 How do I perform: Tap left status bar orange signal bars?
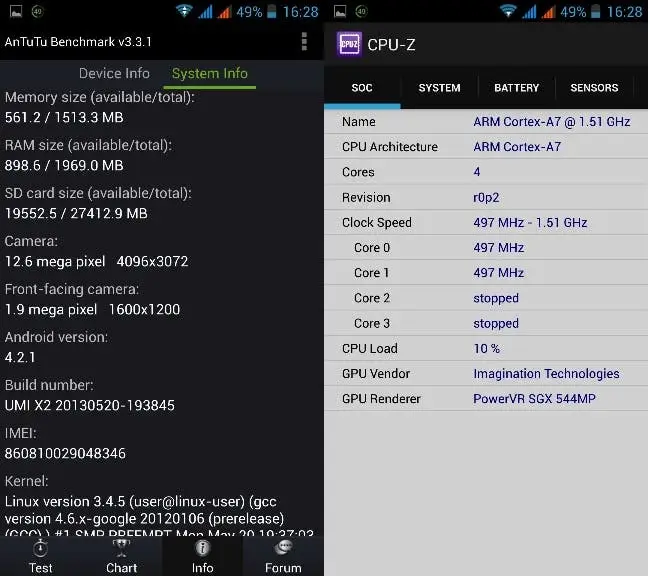coord(224,12)
